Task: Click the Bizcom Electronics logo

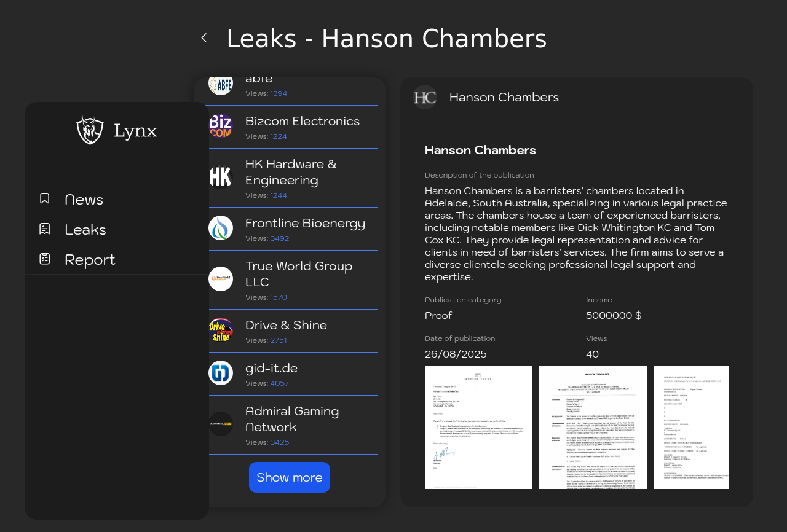Action: tap(221, 126)
